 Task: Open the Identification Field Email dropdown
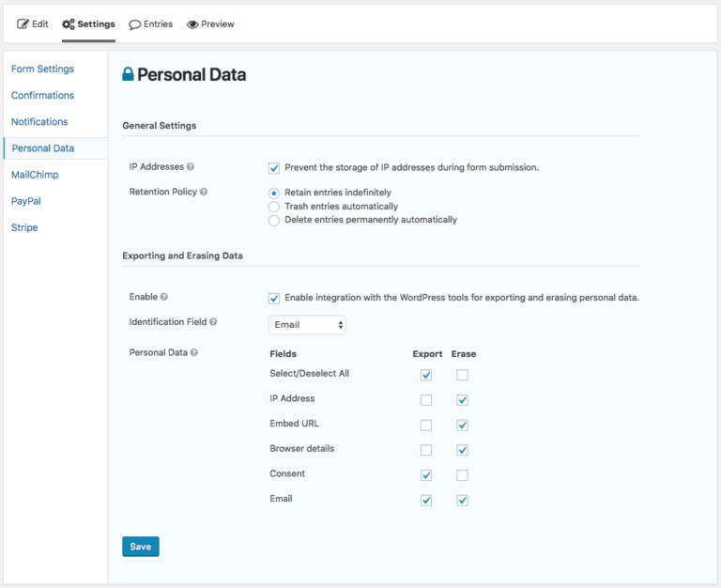tap(307, 325)
